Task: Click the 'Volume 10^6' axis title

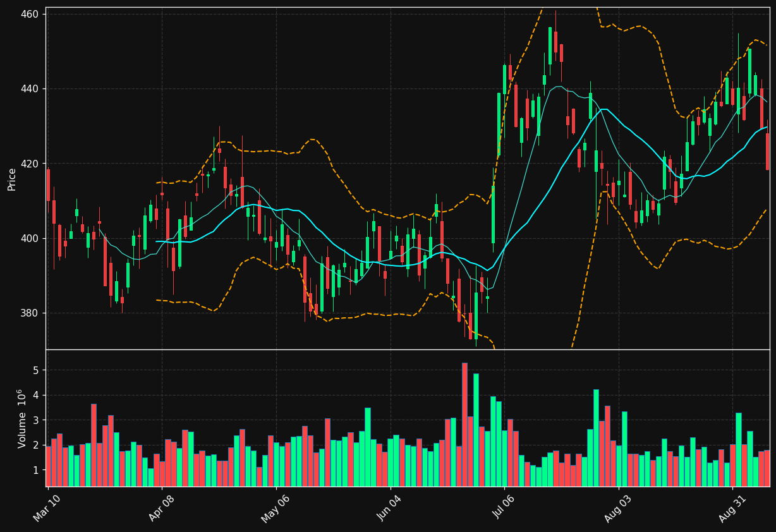Action: tap(22, 418)
